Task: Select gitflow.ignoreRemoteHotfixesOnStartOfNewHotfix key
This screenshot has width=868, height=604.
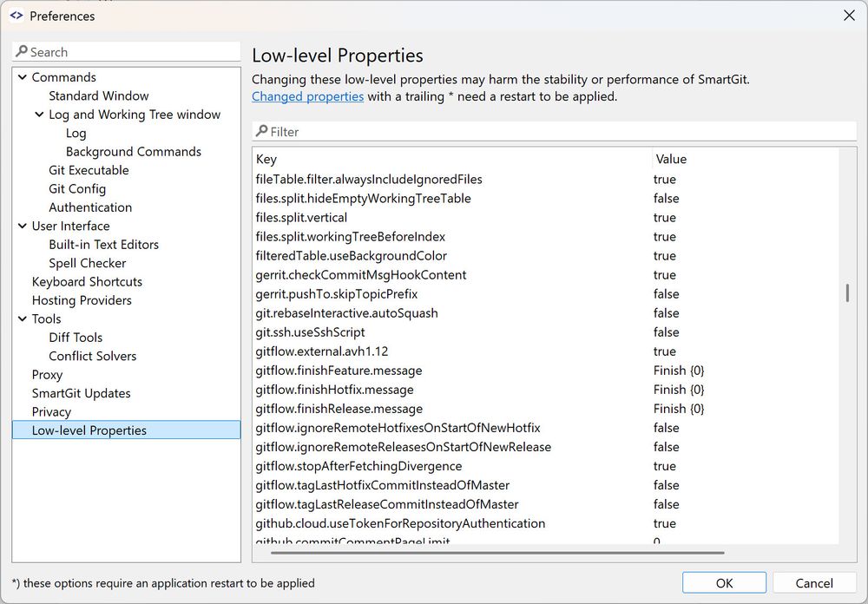Action: pos(398,428)
